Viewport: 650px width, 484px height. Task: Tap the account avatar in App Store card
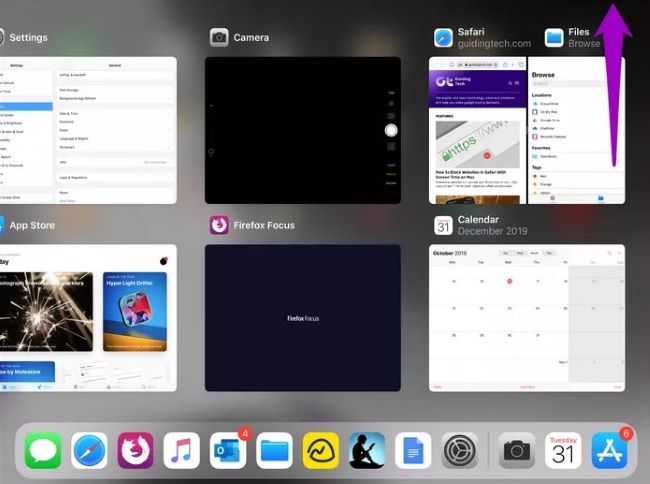pos(164,261)
